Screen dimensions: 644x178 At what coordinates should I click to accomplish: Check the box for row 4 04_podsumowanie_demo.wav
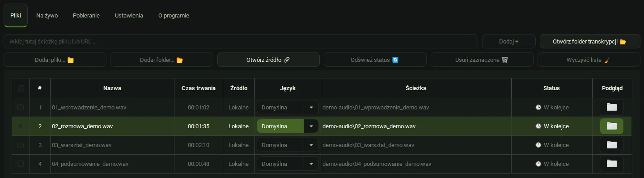21,164
